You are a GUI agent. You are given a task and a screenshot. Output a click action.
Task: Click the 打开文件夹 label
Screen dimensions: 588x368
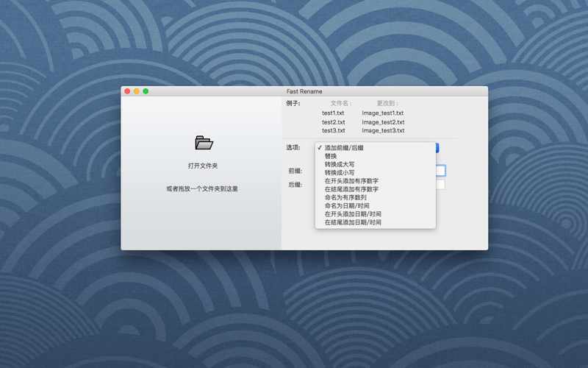(203, 166)
